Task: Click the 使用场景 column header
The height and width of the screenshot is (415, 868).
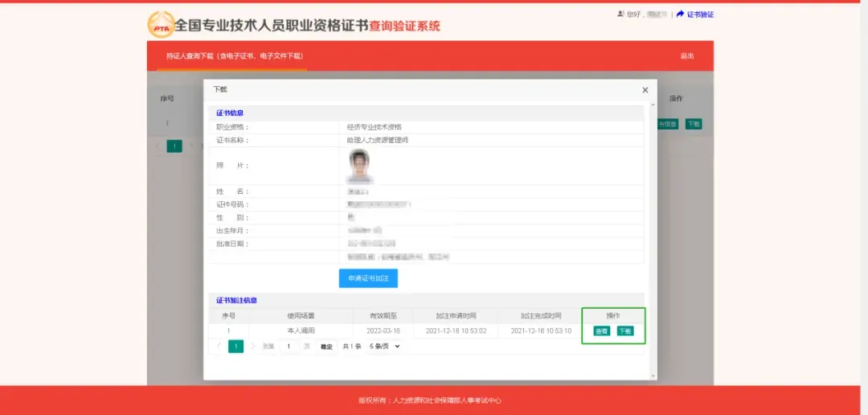Action: click(x=301, y=316)
